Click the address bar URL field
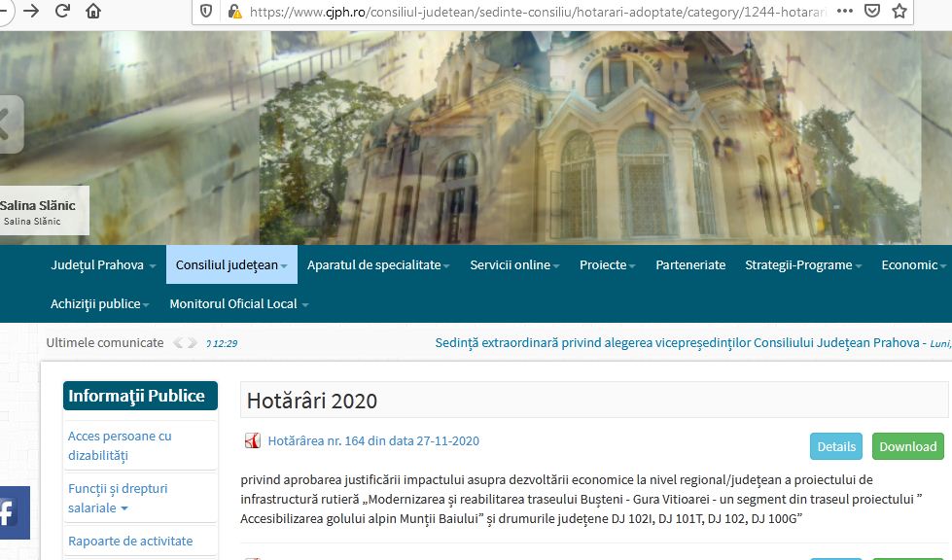Image resolution: width=952 pixels, height=560 pixels. point(537,12)
